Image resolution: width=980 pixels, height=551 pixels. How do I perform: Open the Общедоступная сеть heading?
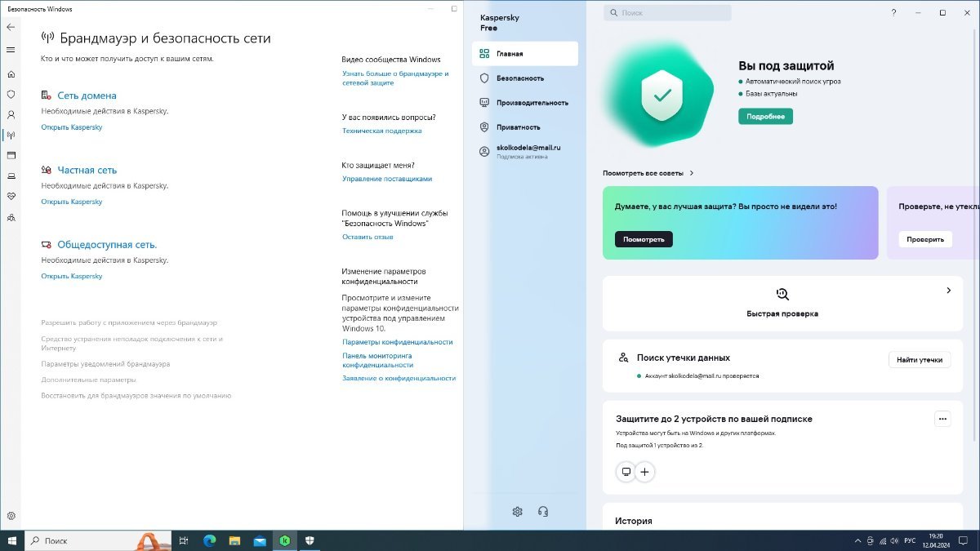[x=107, y=244]
